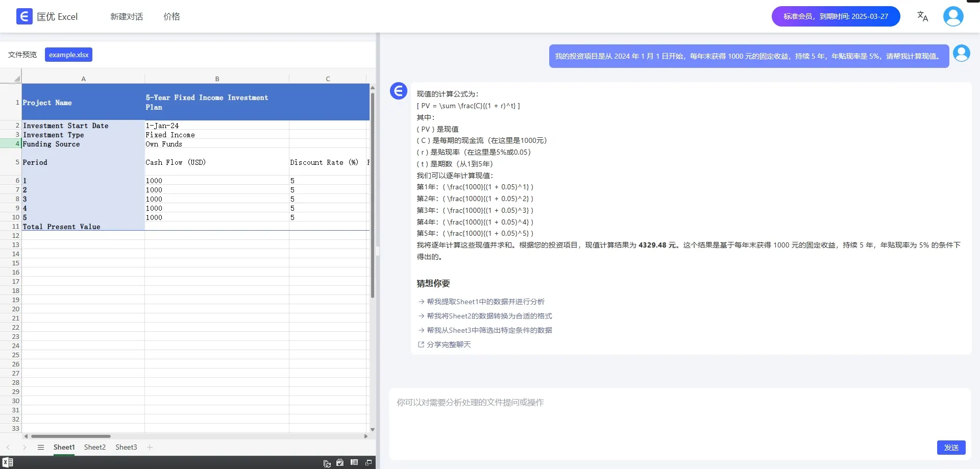980x469 pixels.
Task: Switch to Sheet2 tab
Action: click(95, 447)
